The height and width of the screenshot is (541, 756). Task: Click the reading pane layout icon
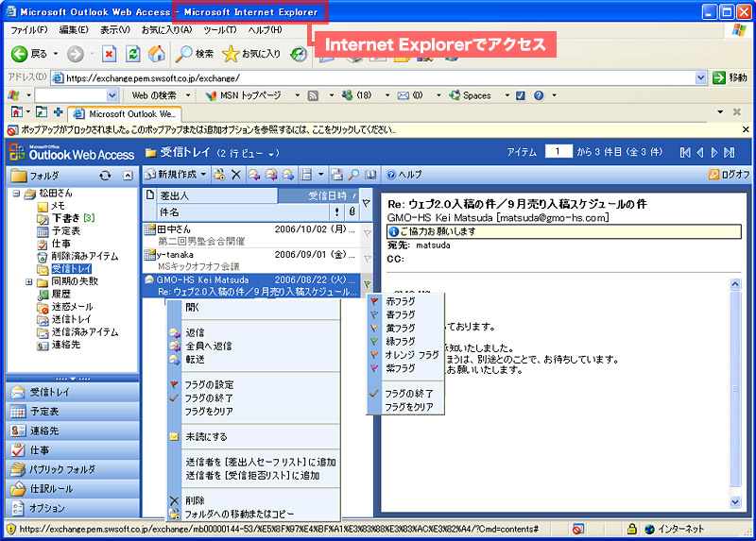306,175
